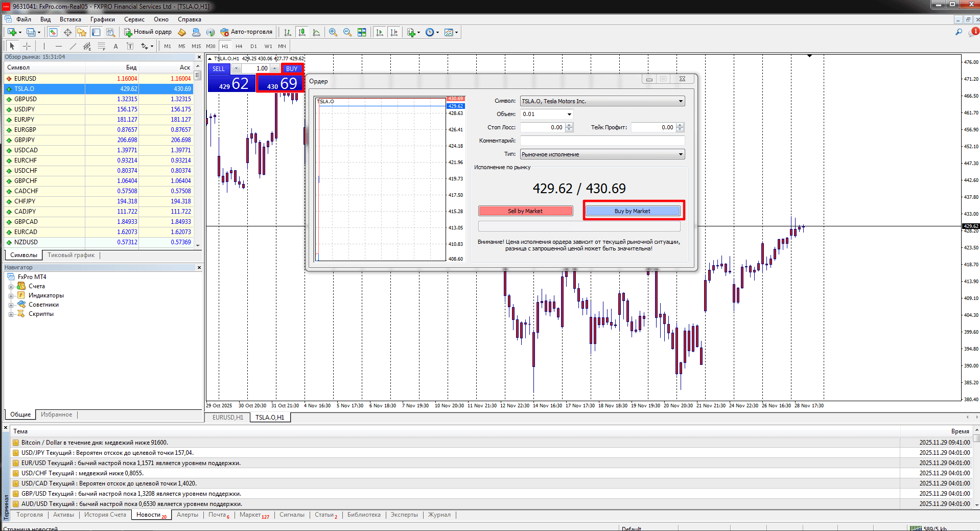Open chart templates dropdown
This screenshot has height=531, width=980.
click(451, 32)
